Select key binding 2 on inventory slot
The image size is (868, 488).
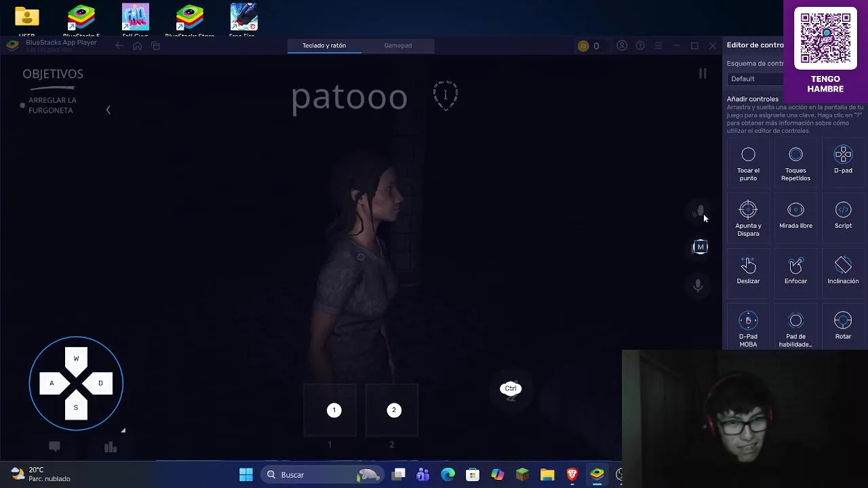coord(394,410)
